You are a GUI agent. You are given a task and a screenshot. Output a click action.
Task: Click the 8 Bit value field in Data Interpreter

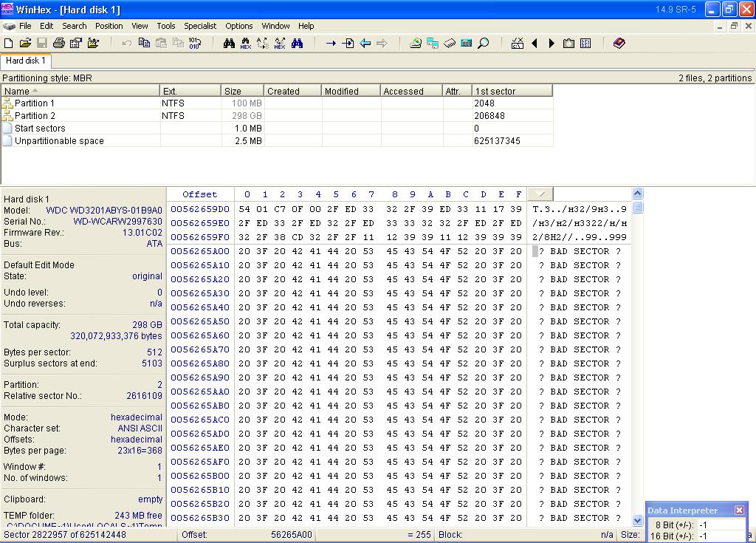[x=721, y=525]
